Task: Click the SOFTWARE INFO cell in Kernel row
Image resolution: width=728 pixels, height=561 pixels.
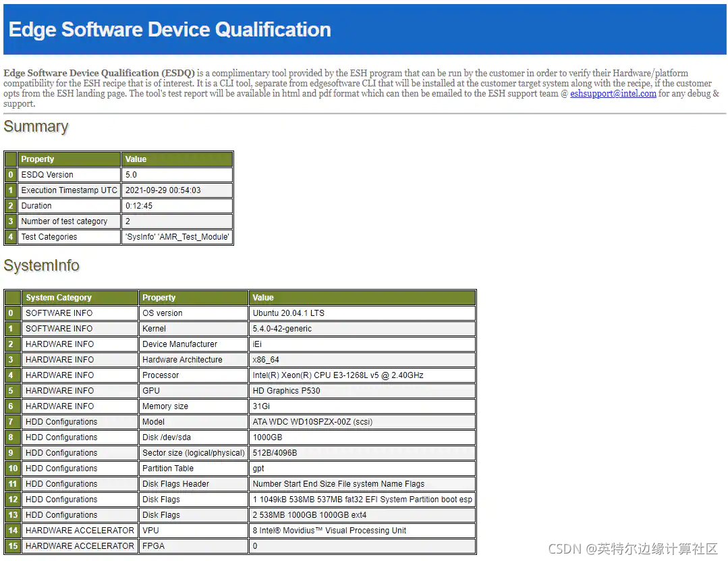Action: (x=80, y=329)
